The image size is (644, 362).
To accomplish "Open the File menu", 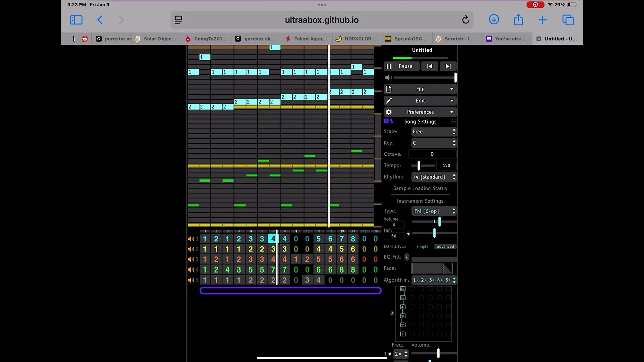I will pyautogui.click(x=420, y=89).
